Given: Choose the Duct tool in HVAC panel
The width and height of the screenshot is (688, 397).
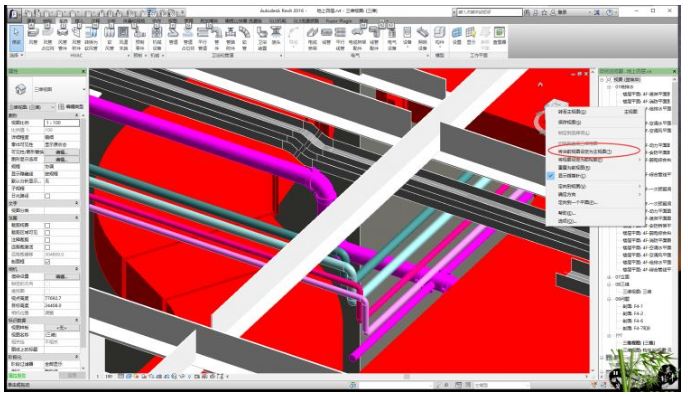Looking at the screenshot, I should [x=33, y=37].
